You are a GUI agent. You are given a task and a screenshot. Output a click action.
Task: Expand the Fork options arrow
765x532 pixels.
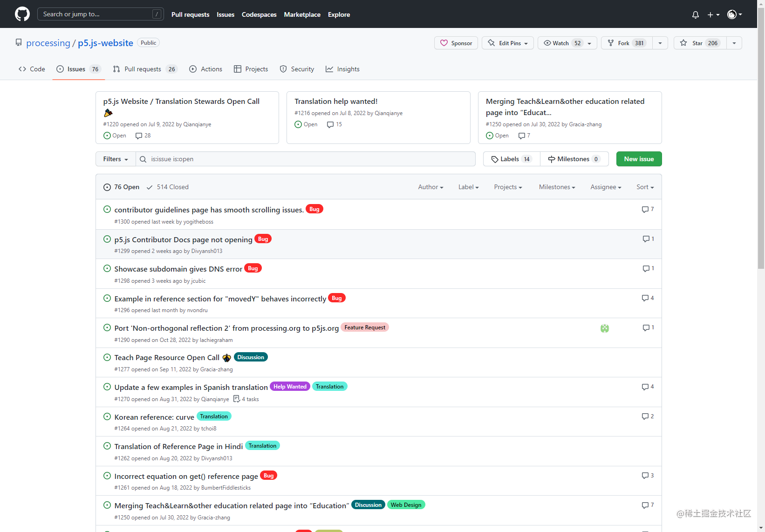pos(660,43)
